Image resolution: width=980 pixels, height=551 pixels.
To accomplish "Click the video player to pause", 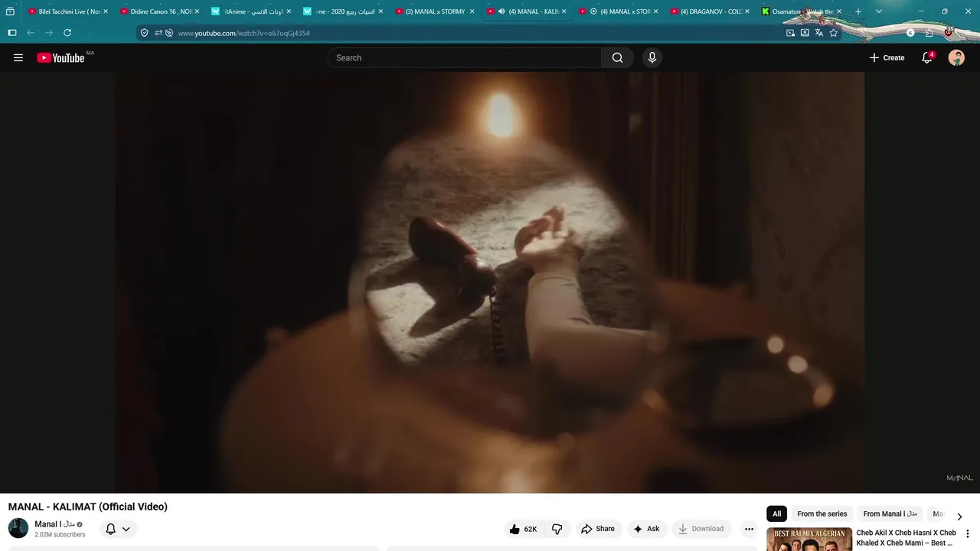I will coord(490,282).
